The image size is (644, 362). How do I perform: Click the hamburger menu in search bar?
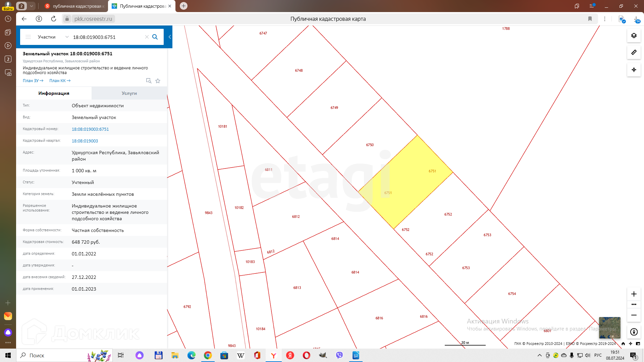(28, 37)
